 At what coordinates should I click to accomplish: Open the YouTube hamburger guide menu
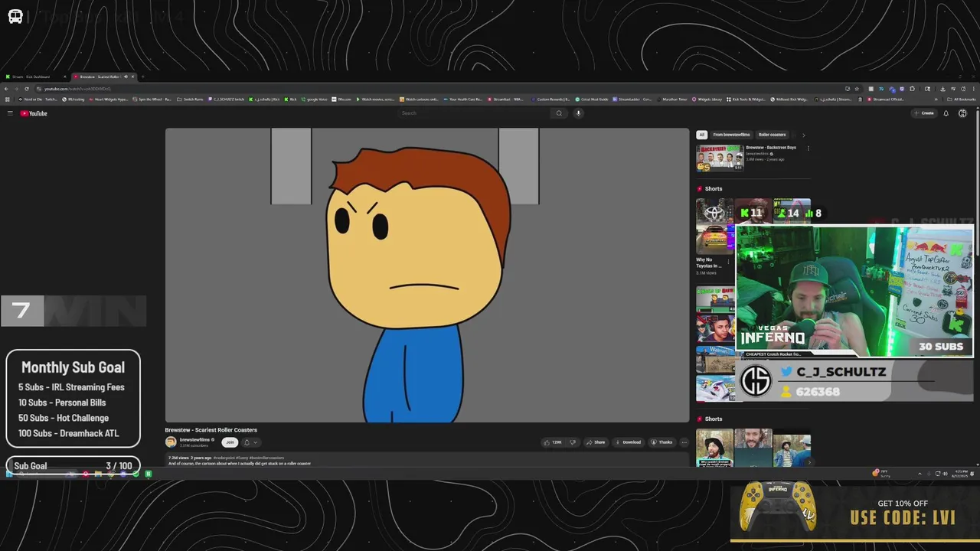(x=10, y=113)
